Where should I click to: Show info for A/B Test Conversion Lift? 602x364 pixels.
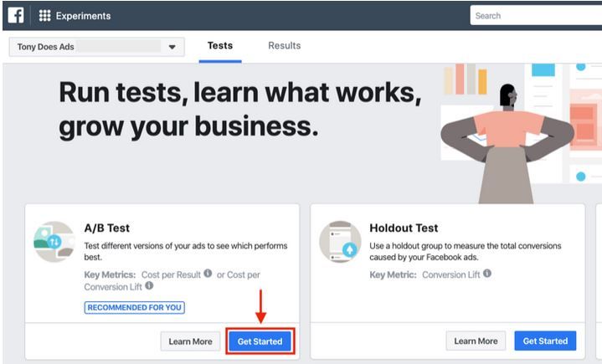pos(149,285)
